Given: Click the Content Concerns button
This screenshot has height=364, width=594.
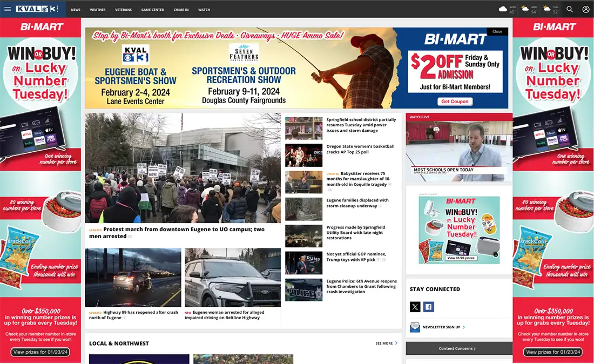Looking at the screenshot, I should (459, 348).
